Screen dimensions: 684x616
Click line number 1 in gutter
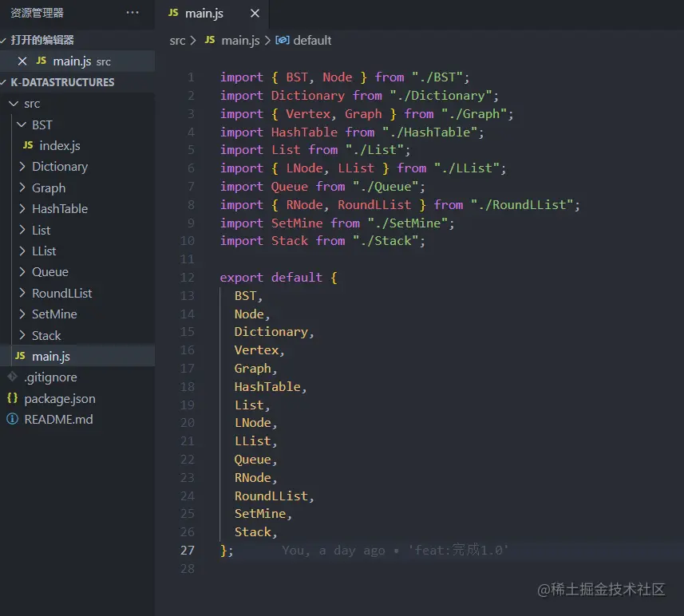191,77
